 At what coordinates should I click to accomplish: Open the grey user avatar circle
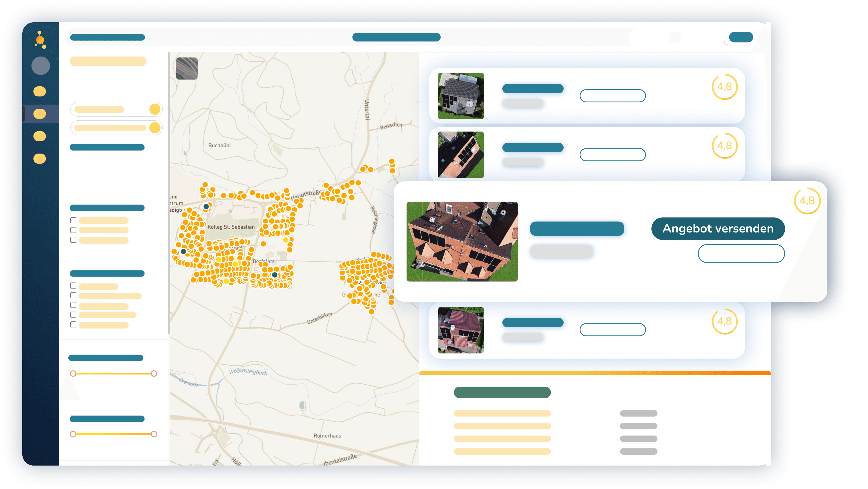pyautogui.click(x=40, y=66)
